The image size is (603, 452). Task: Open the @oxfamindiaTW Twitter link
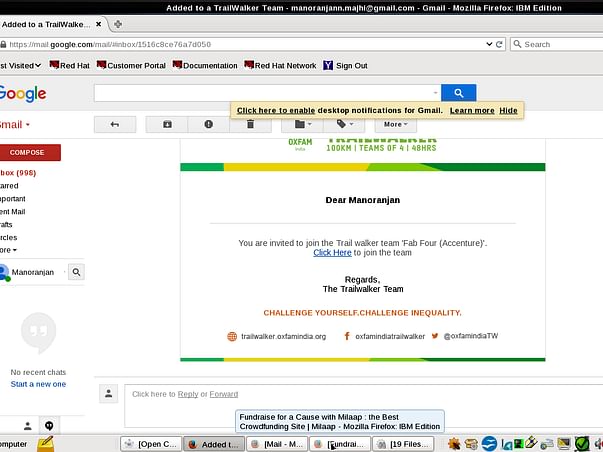pyautogui.click(x=471, y=336)
